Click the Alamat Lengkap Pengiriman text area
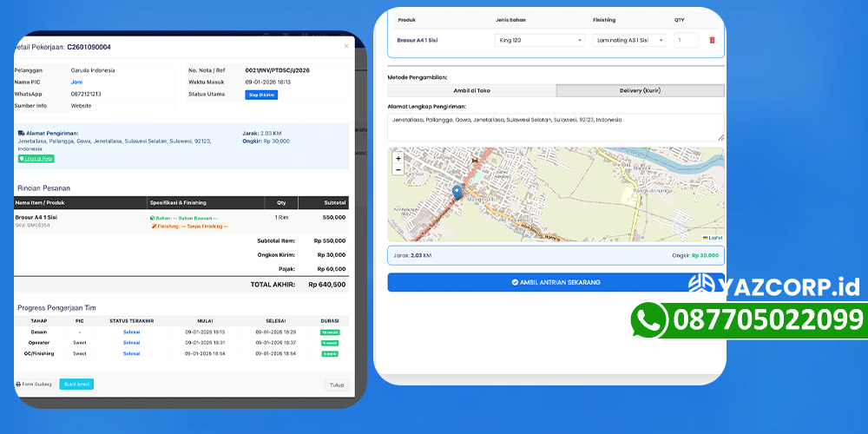The height and width of the screenshot is (434, 868). [x=556, y=126]
